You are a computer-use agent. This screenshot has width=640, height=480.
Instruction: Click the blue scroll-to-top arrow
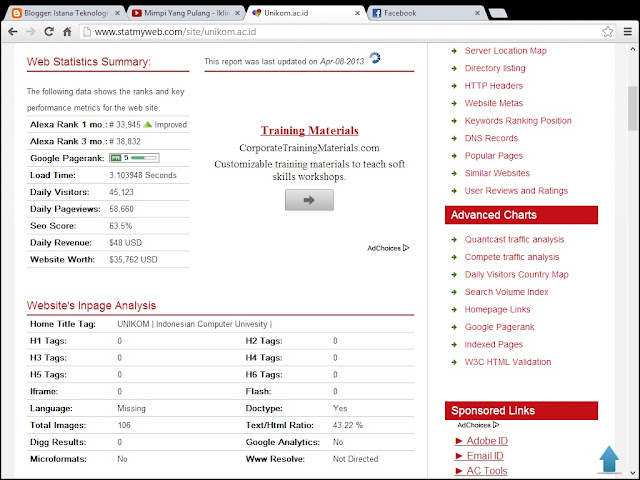pyautogui.click(x=609, y=459)
